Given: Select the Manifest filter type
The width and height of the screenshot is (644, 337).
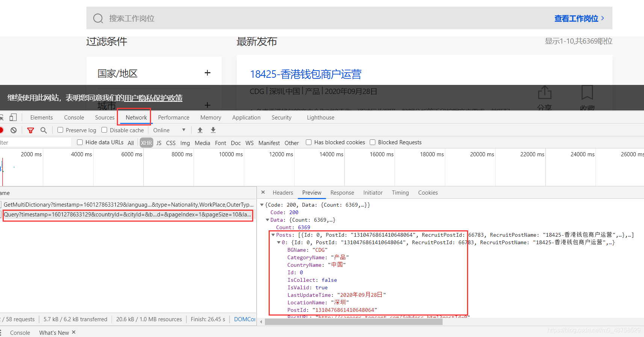Looking at the screenshot, I should pos(269,143).
